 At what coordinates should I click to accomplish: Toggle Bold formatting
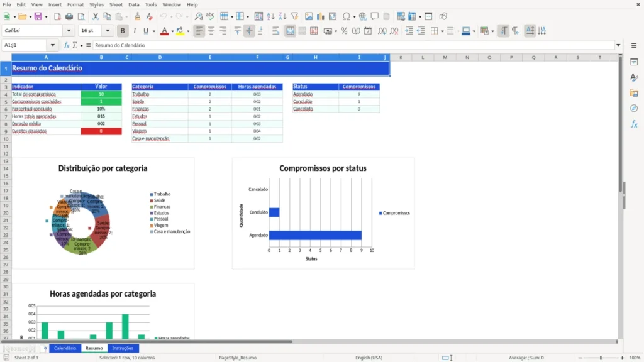(123, 31)
